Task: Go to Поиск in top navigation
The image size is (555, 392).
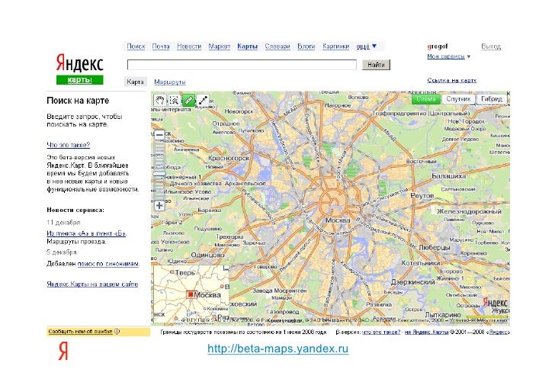Action: pyautogui.click(x=136, y=47)
